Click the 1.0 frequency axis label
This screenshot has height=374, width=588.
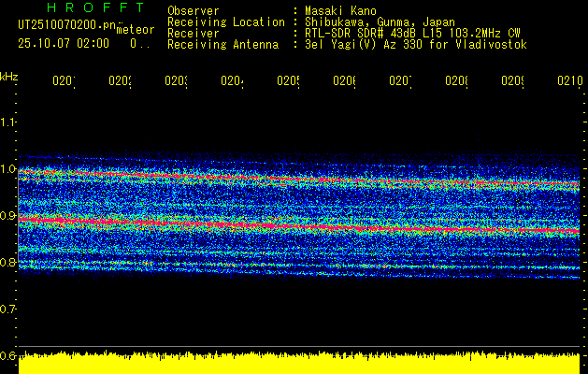tap(7, 169)
